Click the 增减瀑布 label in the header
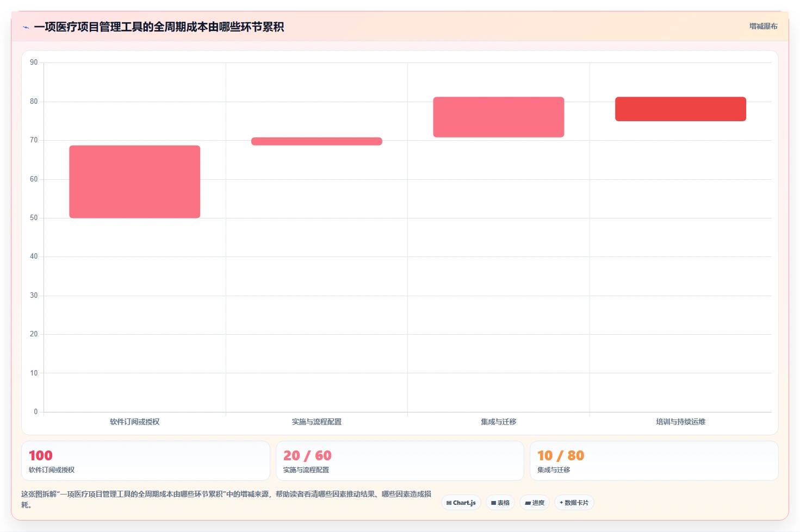Viewport: 800px width, 532px height. pyautogui.click(x=763, y=26)
